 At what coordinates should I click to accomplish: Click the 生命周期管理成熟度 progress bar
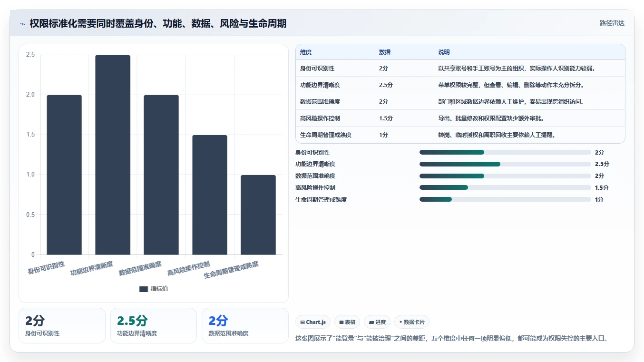[x=505, y=200]
